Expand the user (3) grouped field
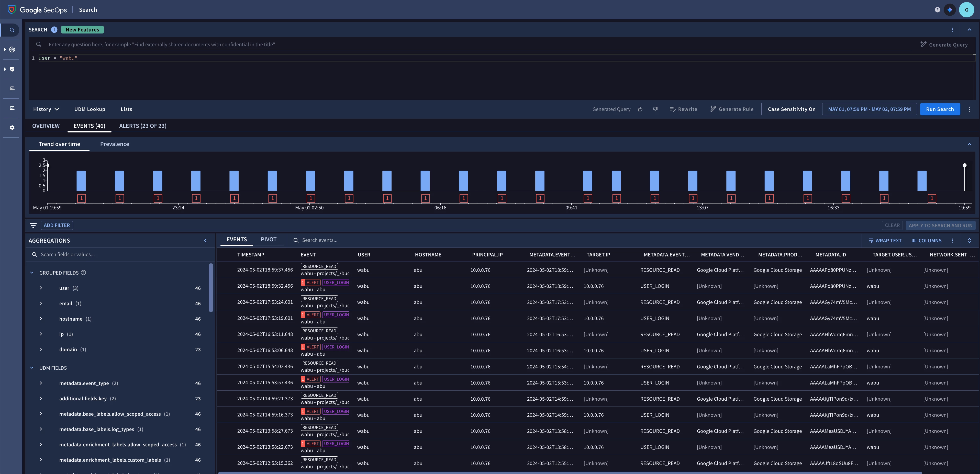Screen dimensions: 980x474 click(41, 288)
